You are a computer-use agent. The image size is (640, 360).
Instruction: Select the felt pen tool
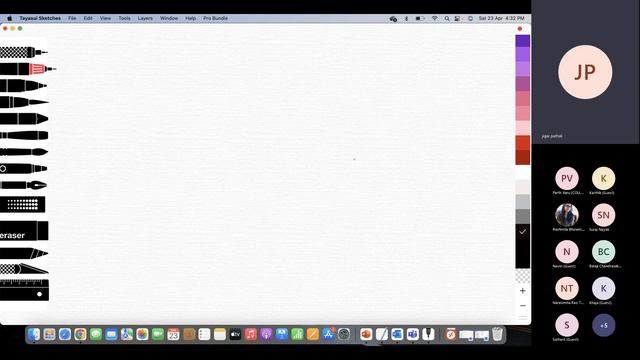pos(23,86)
